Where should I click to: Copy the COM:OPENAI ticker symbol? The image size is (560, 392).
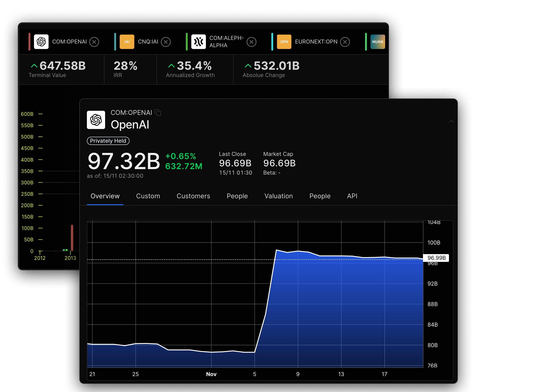point(158,113)
